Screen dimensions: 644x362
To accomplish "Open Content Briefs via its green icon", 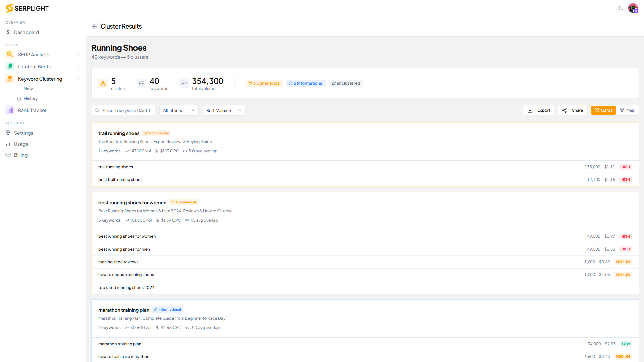I will (9, 66).
